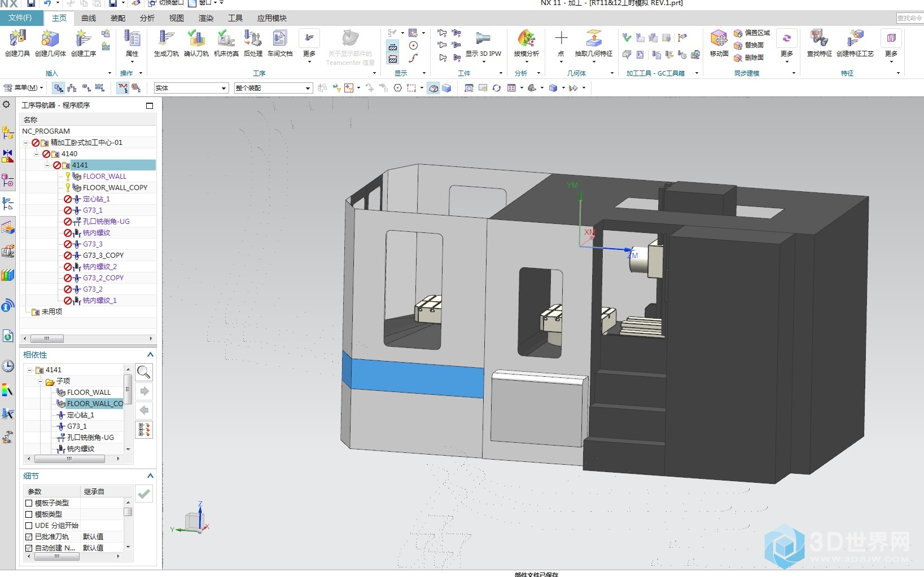Open the 文件(F) menu
924x577 pixels.
(20, 18)
